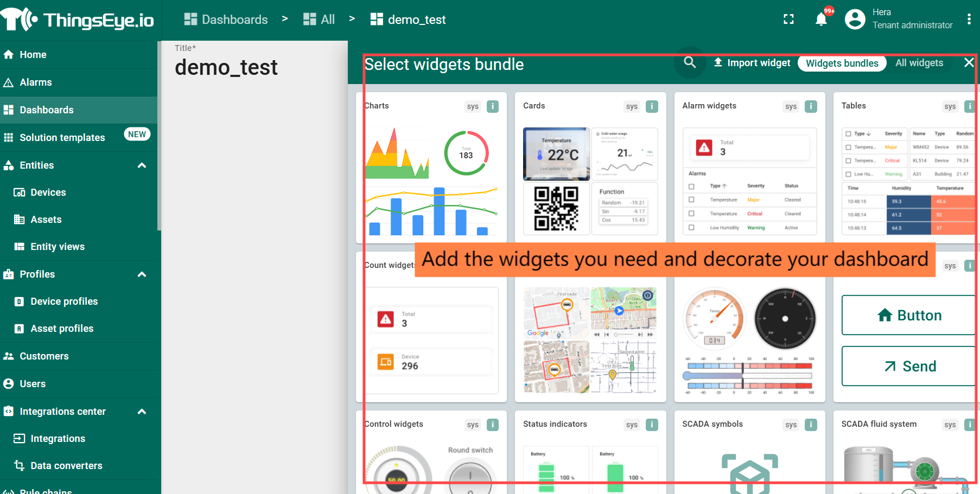Screen dimensions: 980x494
Task: Click info icon on Alarm widgets bundle
Action: pos(811,106)
